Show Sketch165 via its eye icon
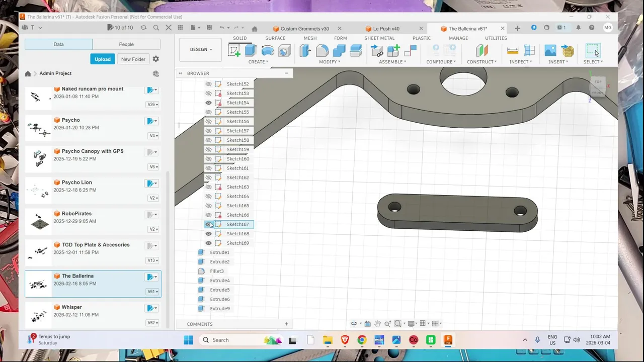Screen dimensions: 644x362 pyautogui.click(x=208, y=206)
